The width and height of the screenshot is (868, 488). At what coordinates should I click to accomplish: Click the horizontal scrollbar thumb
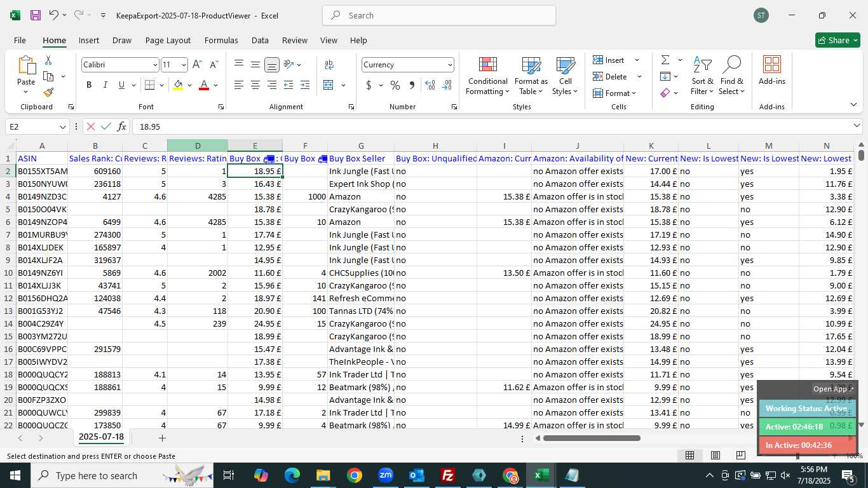point(592,438)
